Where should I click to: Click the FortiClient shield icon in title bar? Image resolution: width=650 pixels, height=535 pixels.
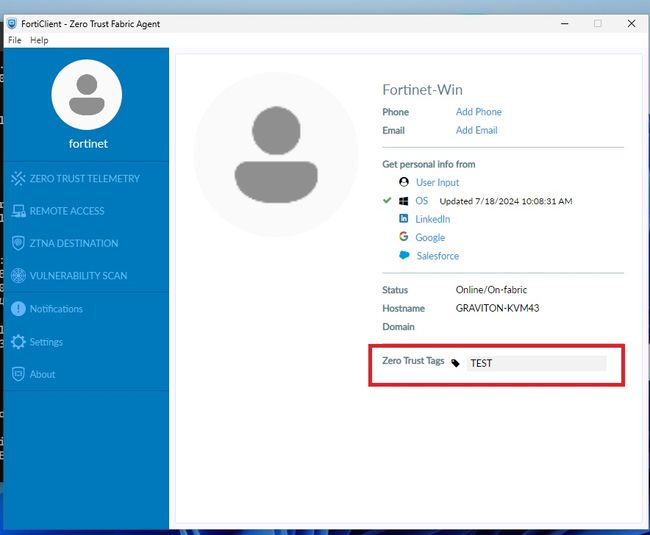(x=12, y=24)
